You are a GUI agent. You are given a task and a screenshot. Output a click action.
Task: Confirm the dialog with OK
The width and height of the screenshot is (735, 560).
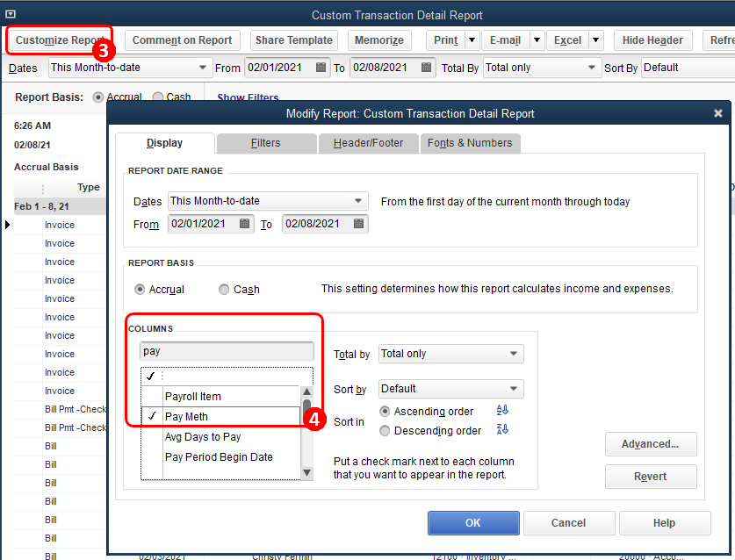click(x=473, y=522)
